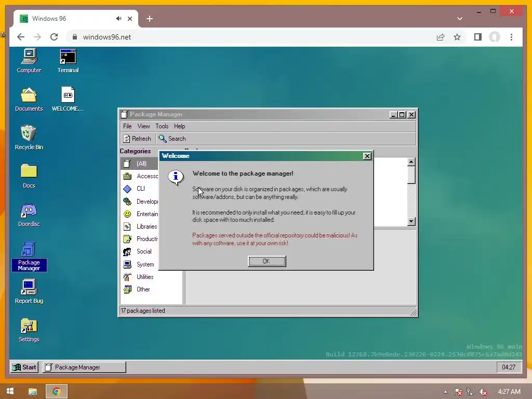This screenshot has height=399, width=532.
Task: Click the package list scroll up arrow
Action: pyautogui.click(x=411, y=162)
